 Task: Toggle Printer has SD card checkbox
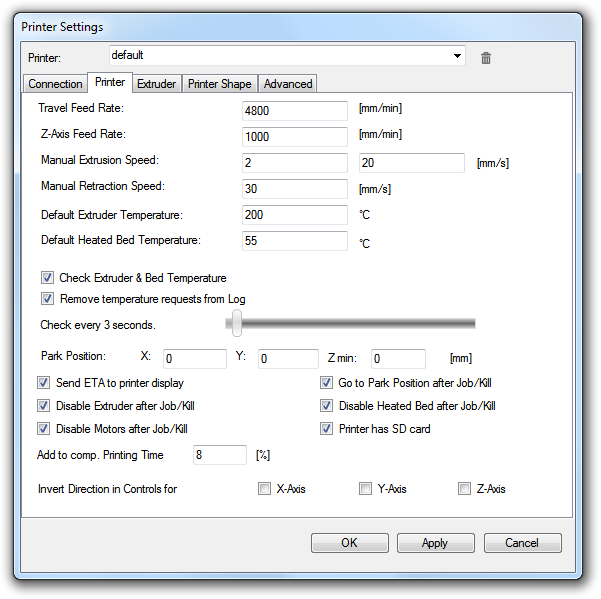(326, 429)
